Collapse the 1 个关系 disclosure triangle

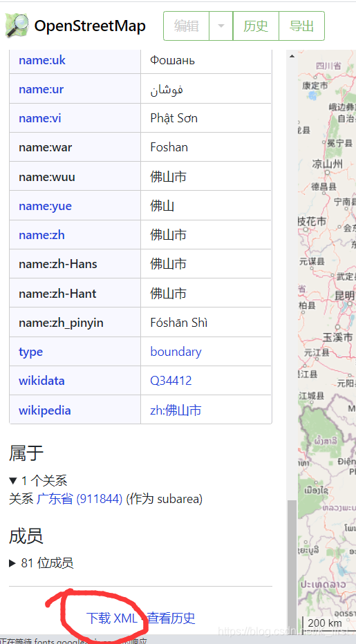click(12, 480)
